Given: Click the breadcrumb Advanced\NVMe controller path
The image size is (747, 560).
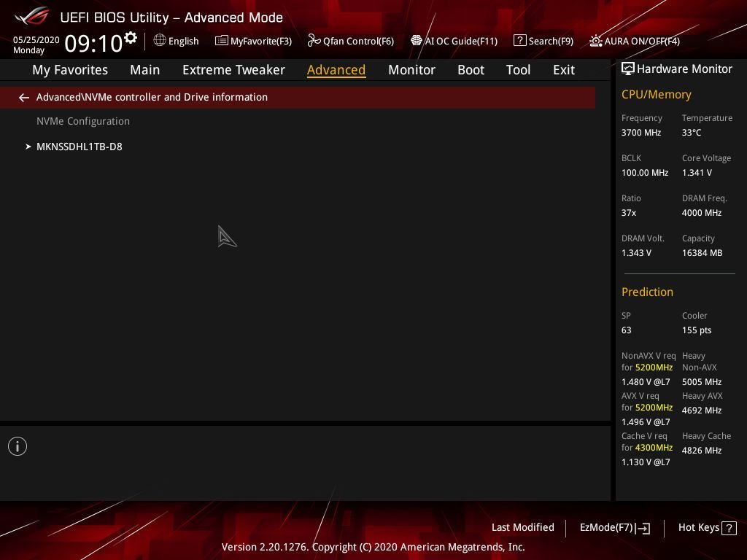Looking at the screenshot, I should [152, 97].
